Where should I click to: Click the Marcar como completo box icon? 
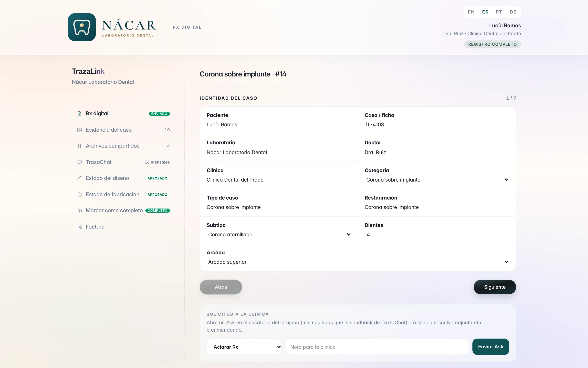click(x=79, y=211)
